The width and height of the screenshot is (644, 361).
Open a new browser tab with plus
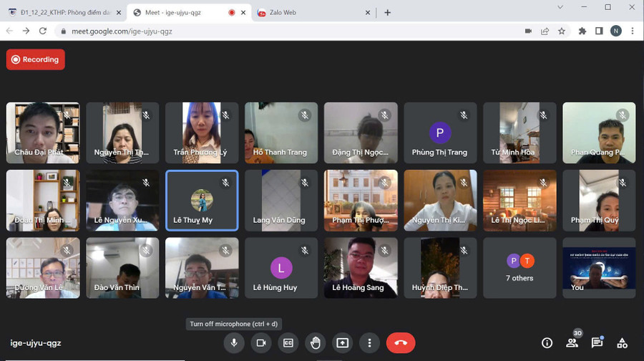[387, 13]
